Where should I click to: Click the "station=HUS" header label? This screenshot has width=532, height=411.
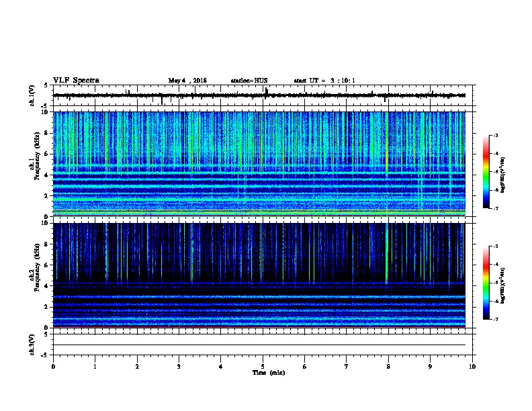tap(249, 81)
